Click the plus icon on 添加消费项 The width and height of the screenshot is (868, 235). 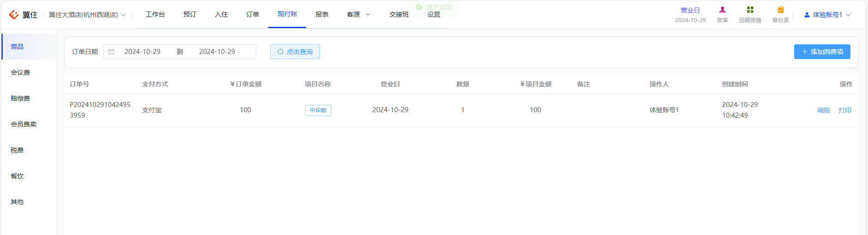pyautogui.click(x=805, y=52)
